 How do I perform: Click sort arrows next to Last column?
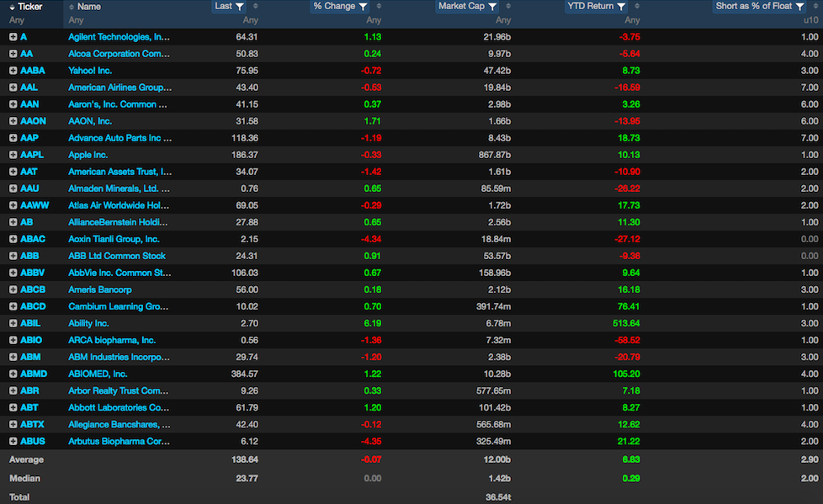[x=256, y=6]
